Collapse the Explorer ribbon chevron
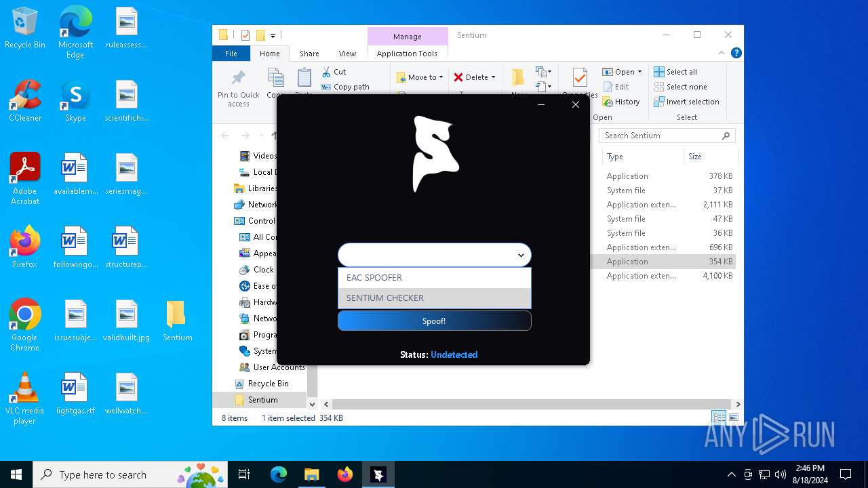Viewport: 868px width, 488px height. [722, 53]
